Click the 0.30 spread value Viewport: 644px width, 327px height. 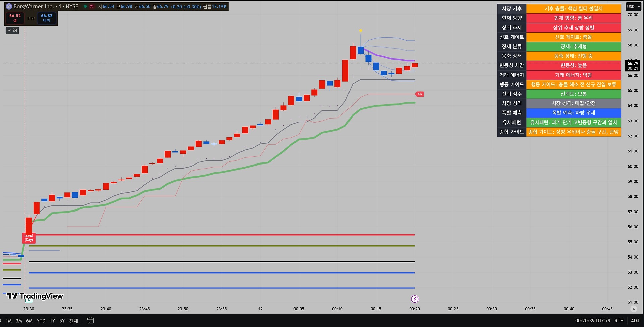(x=31, y=18)
